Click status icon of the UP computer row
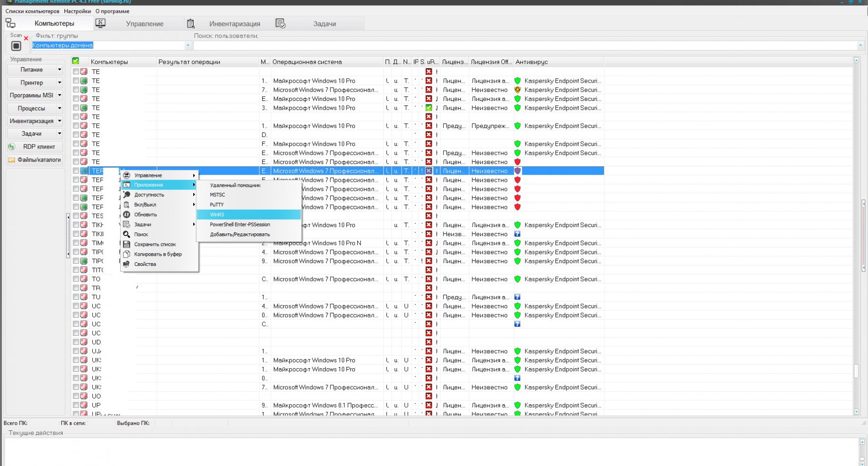This screenshot has height=466, width=868. (84, 405)
